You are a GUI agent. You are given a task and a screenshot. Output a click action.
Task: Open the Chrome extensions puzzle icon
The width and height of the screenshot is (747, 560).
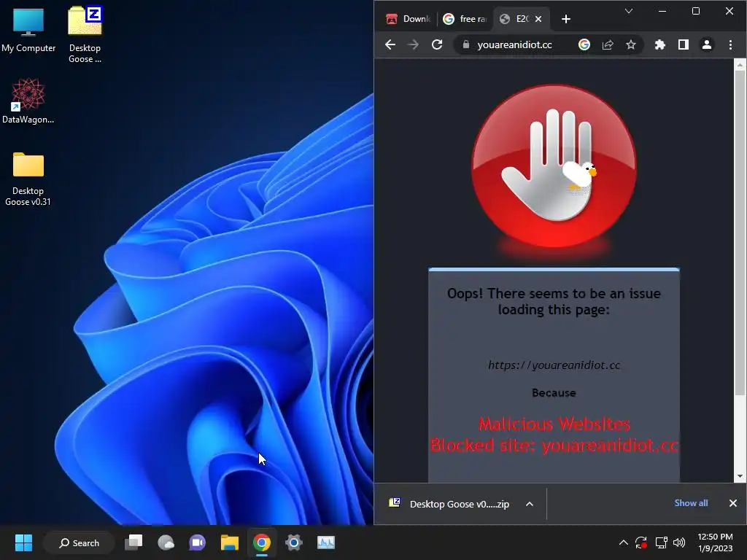pos(659,44)
